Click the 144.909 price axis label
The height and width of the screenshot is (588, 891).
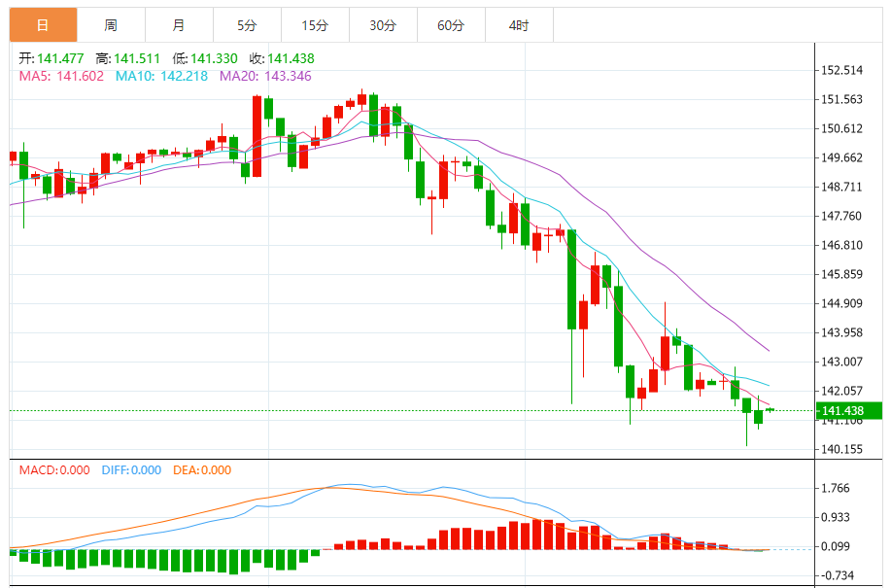coord(842,303)
